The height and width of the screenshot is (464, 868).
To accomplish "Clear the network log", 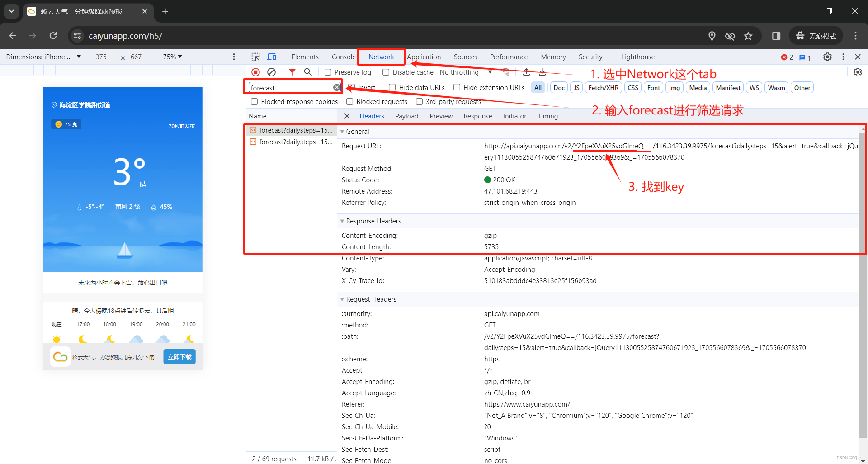I will coord(271,72).
